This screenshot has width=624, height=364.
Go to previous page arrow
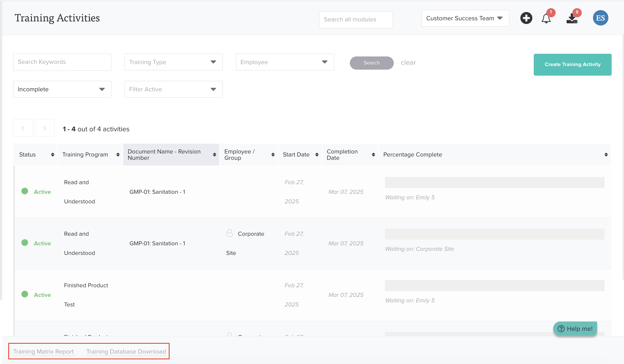tap(23, 128)
